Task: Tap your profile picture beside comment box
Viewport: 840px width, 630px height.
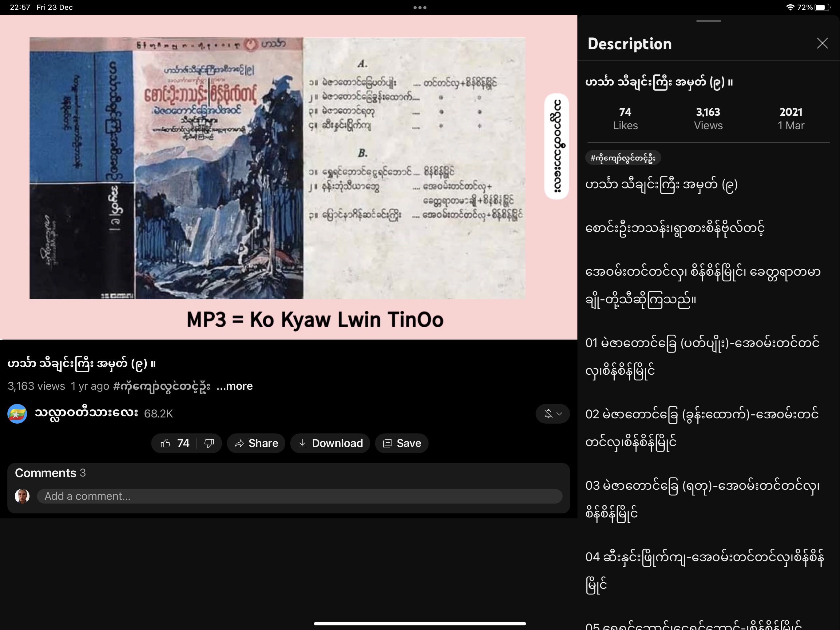Action: point(22,496)
